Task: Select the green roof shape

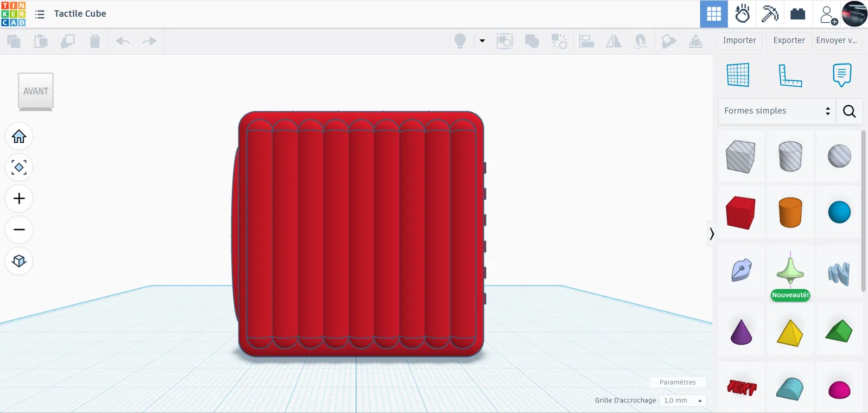Action: pyautogui.click(x=839, y=332)
